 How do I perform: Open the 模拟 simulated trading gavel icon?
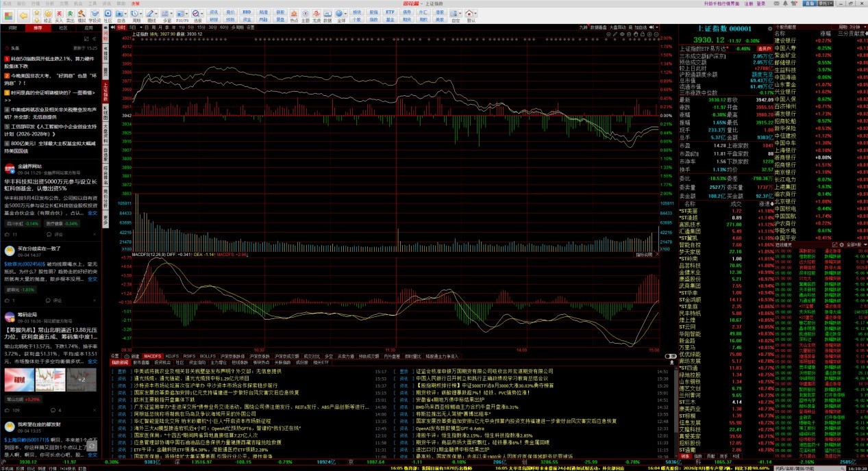point(82,15)
